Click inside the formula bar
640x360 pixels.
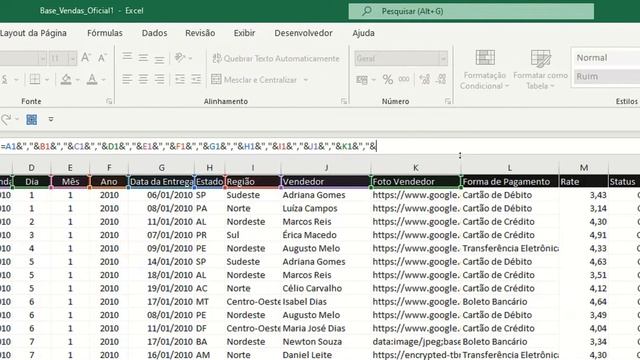tap(320, 146)
